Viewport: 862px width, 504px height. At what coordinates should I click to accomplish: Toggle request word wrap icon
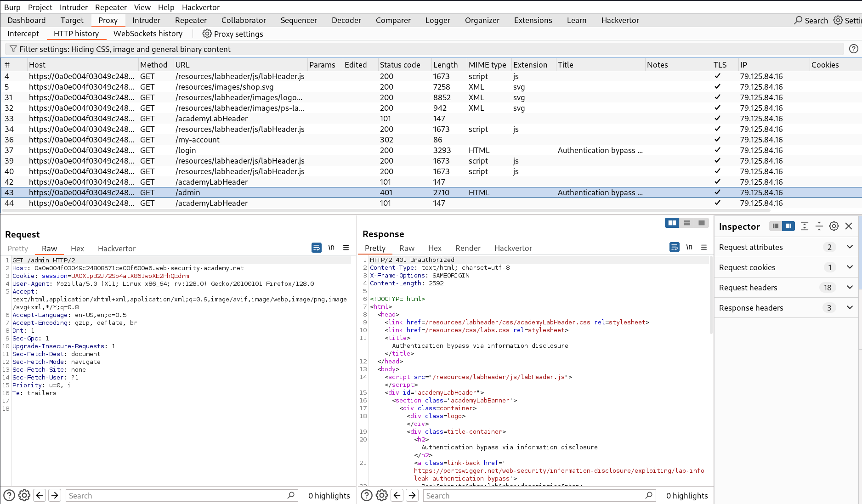click(x=317, y=248)
